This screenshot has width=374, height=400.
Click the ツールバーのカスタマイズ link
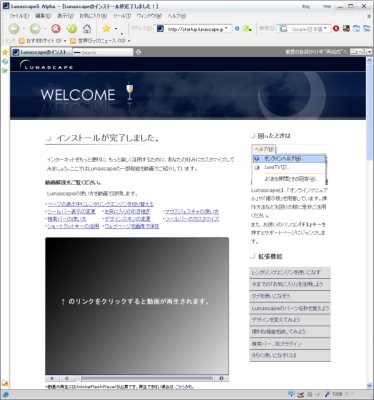[x=192, y=219]
